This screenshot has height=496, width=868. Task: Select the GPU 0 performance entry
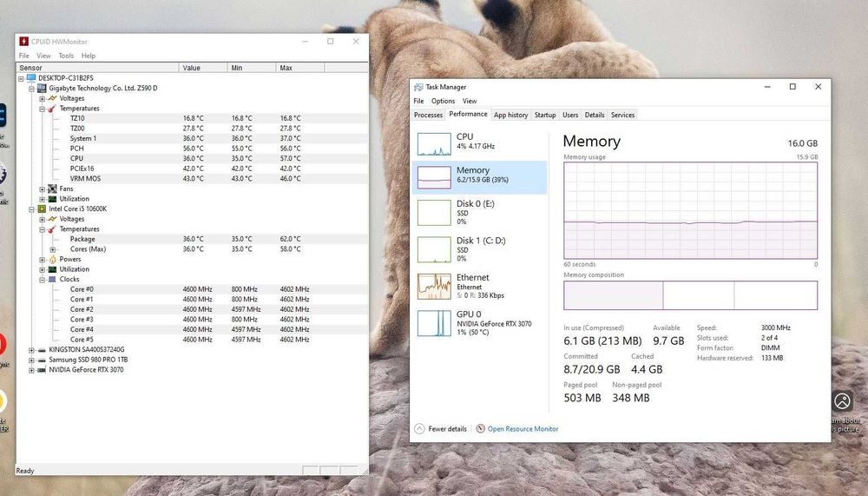479,324
